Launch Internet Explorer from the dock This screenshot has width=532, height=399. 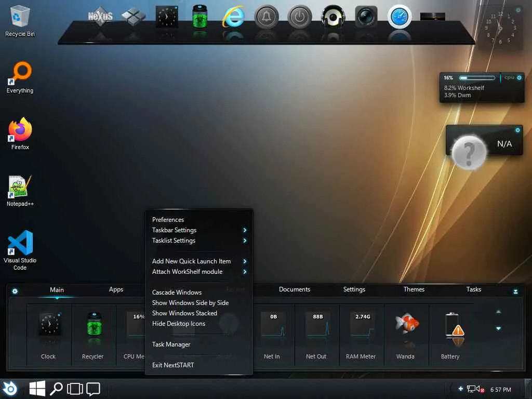coord(233,16)
